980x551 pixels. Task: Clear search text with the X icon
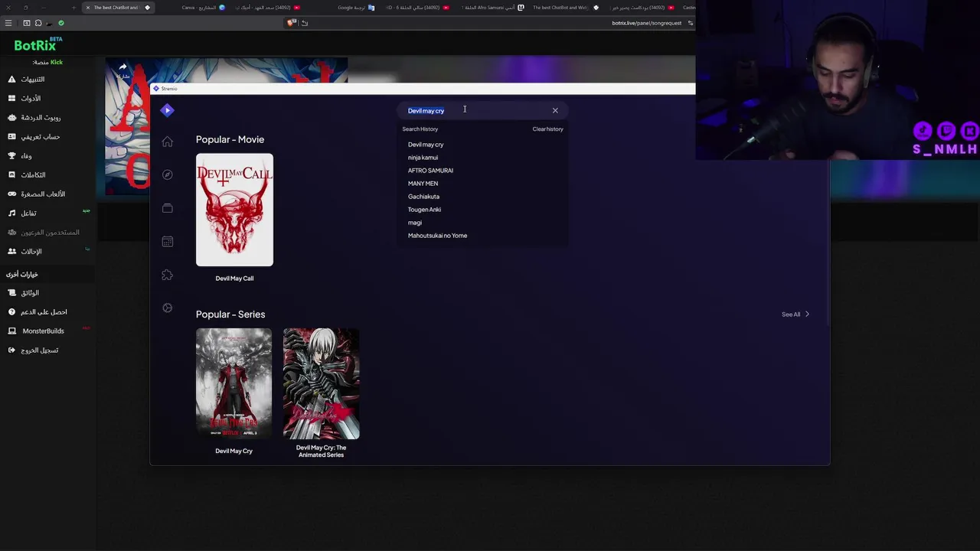555,111
